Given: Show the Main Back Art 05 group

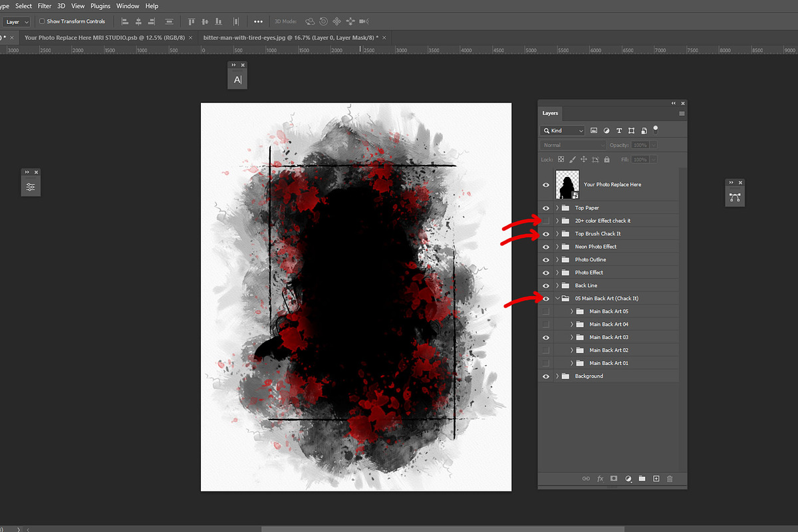Looking at the screenshot, I should pos(546,311).
